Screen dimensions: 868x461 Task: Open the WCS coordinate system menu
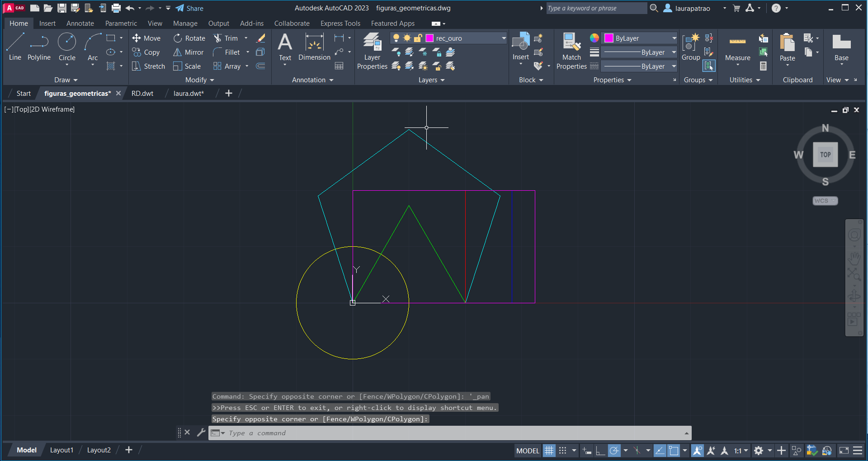tap(825, 201)
